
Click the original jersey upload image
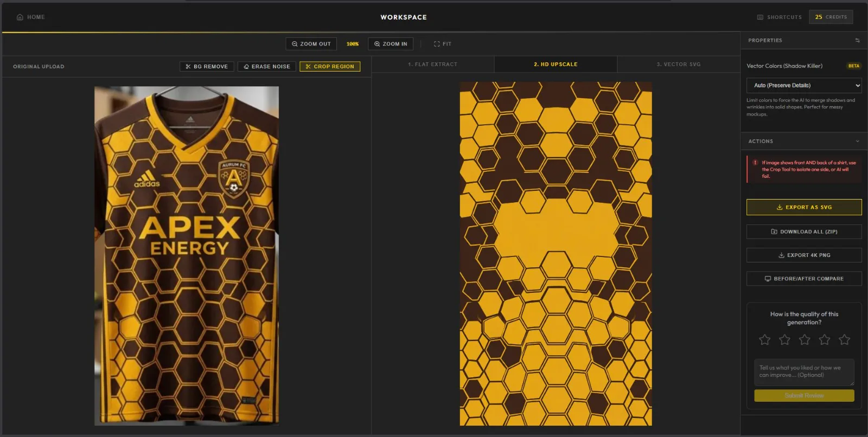coord(187,256)
